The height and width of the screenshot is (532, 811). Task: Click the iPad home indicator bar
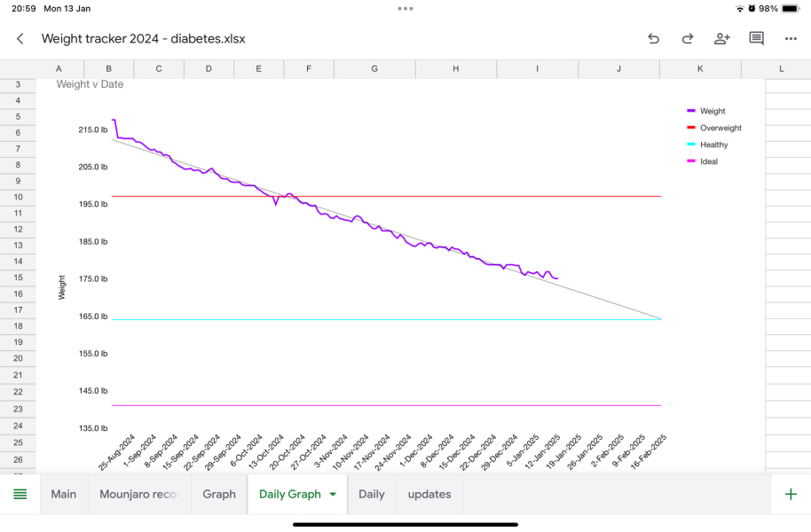pyautogui.click(x=405, y=525)
